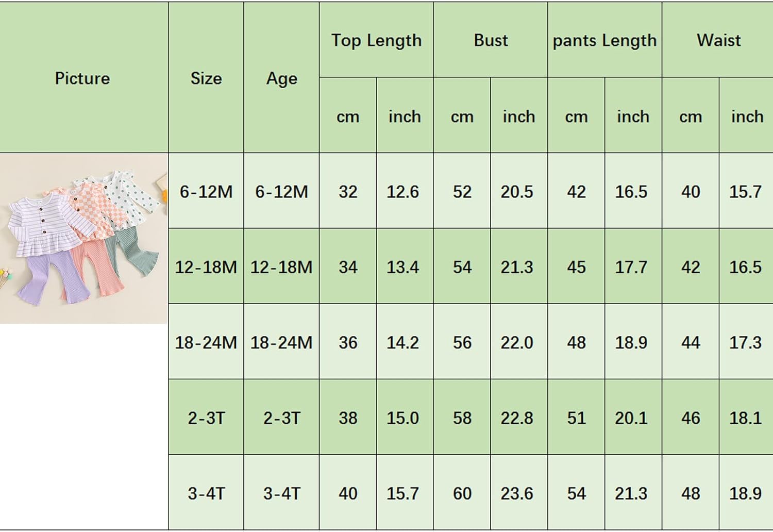This screenshot has width=773, height=532.
Task: Click the 18-24M cell in Size column
Action: 206,342
